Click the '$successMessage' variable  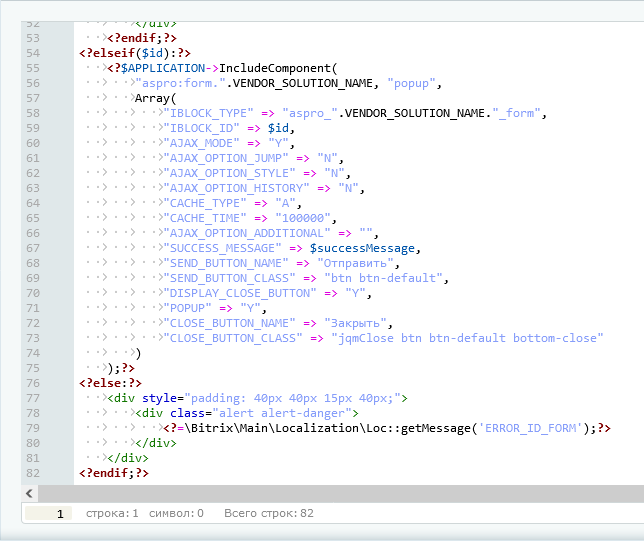coord(362,248)
